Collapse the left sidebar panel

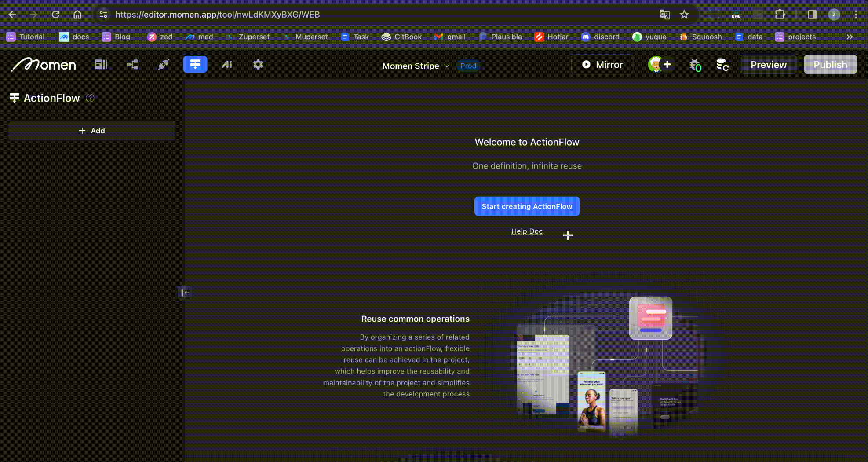(x=185, y=293)
